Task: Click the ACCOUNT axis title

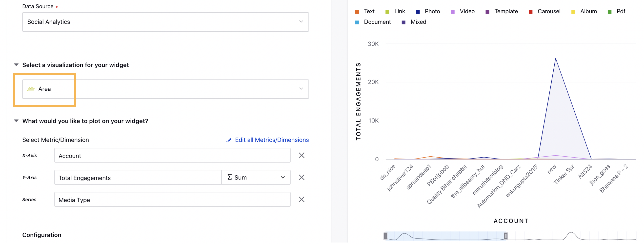Action: click(511, 221)
